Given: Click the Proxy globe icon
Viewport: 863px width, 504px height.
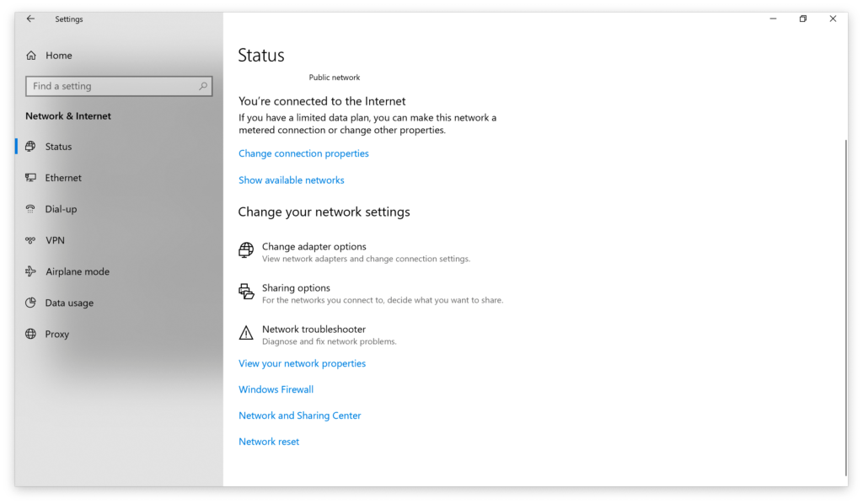Looking at the screenshot, I should pos(31,334).
